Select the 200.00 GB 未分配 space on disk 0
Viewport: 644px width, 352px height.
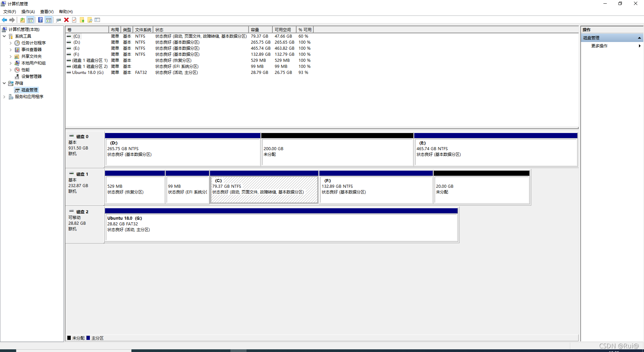337,149
